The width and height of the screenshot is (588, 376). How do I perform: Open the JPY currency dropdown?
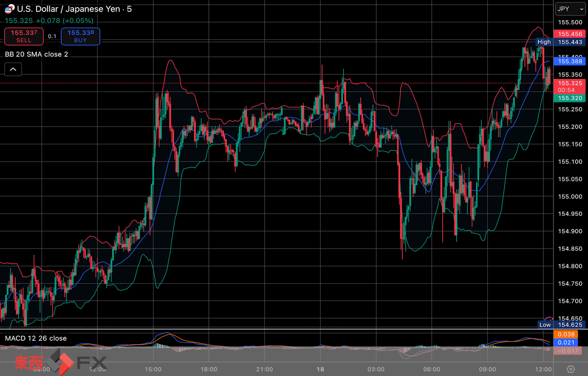click(x=570, y=9)
